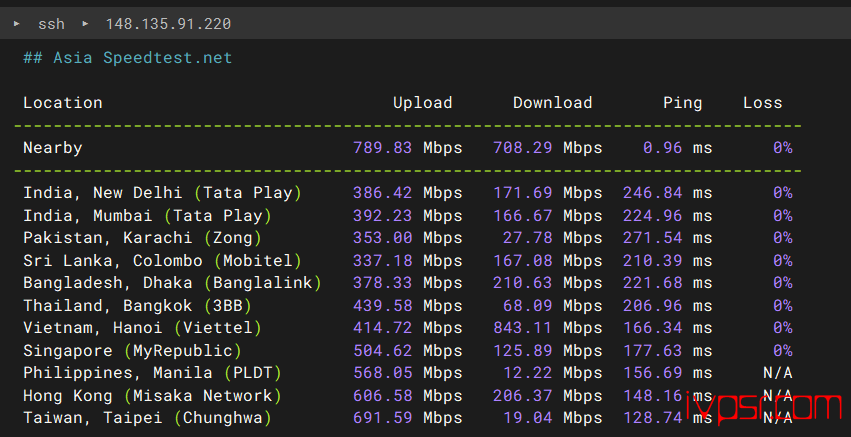Select Hanoi download 843.11
851x437 pixels.
point(523,328)
